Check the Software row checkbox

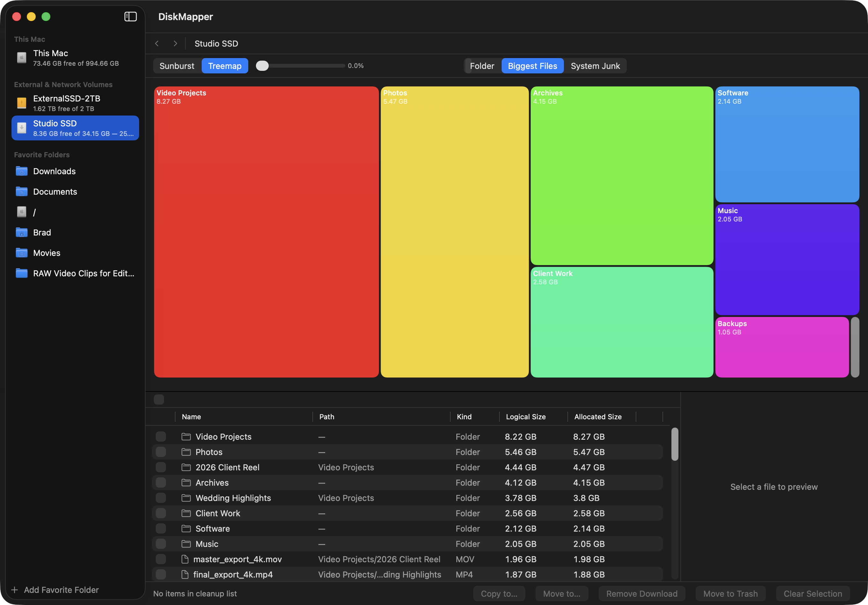161,529
